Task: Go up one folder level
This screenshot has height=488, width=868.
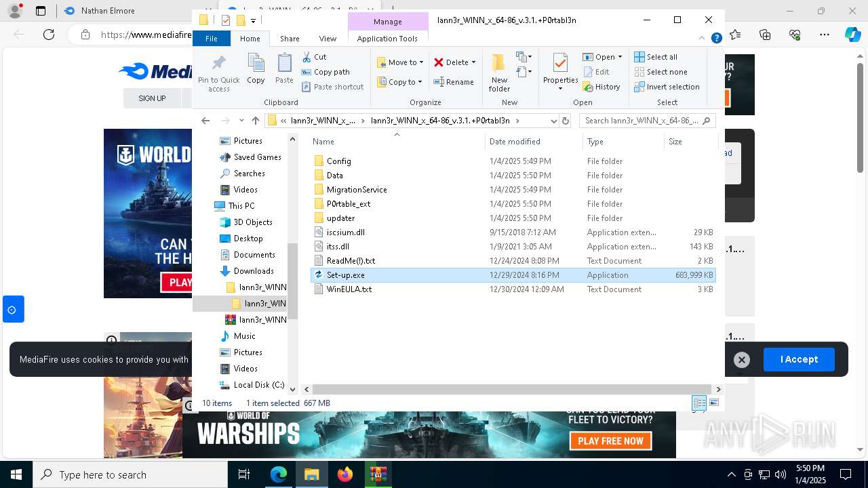Action: point(255,121)
